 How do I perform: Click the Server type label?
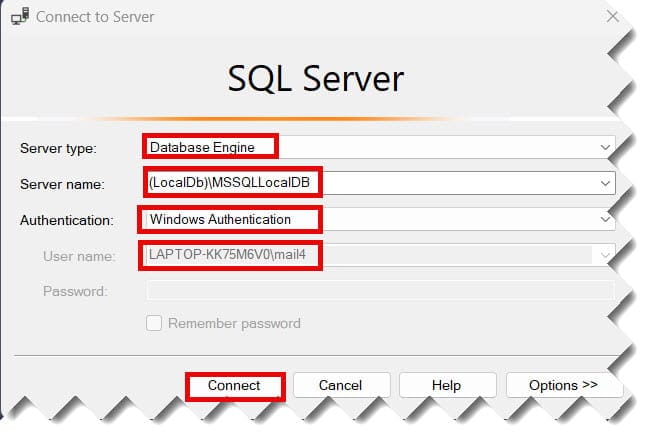(58, 148)
